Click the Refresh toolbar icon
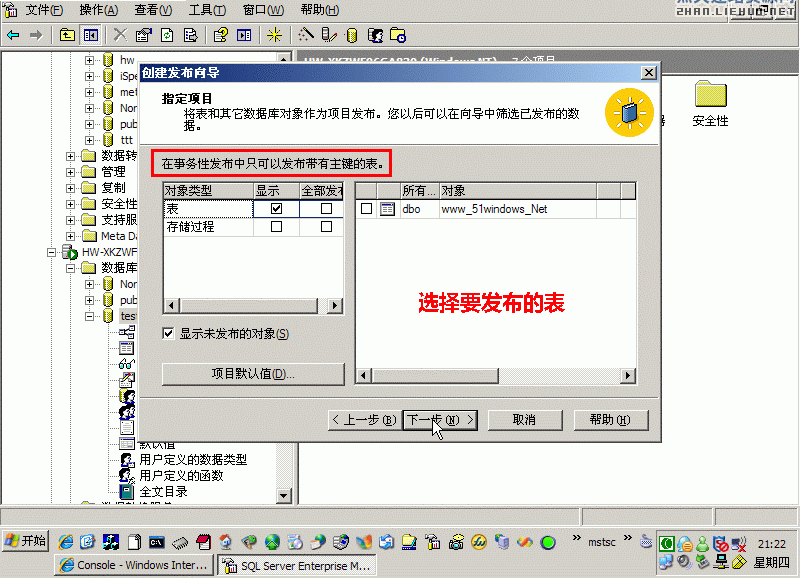The image size is (800, 578). point(167,35)
